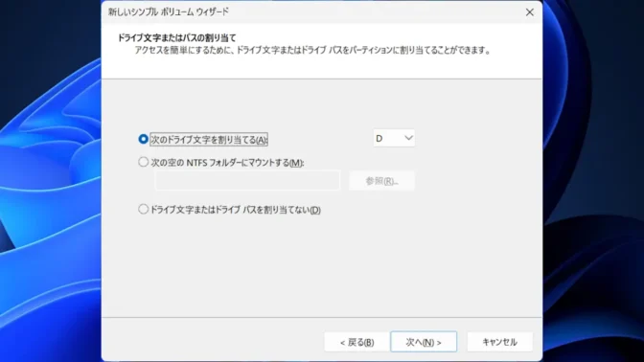Close the 新しいシンプル ボリューム ウィザード dialog

[x=530, y=12]
